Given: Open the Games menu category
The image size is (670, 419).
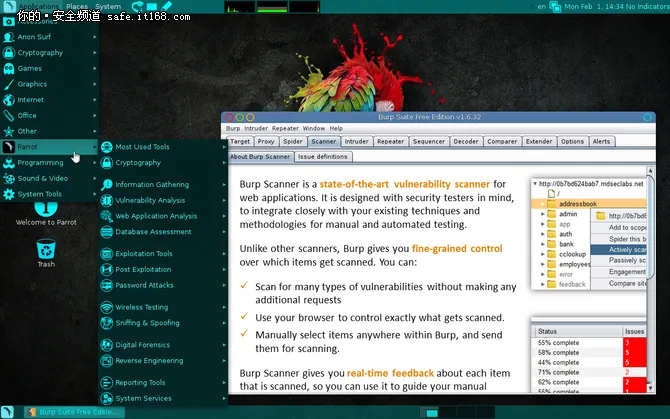Looking at the screenshot, I should (x=49, y=68).
